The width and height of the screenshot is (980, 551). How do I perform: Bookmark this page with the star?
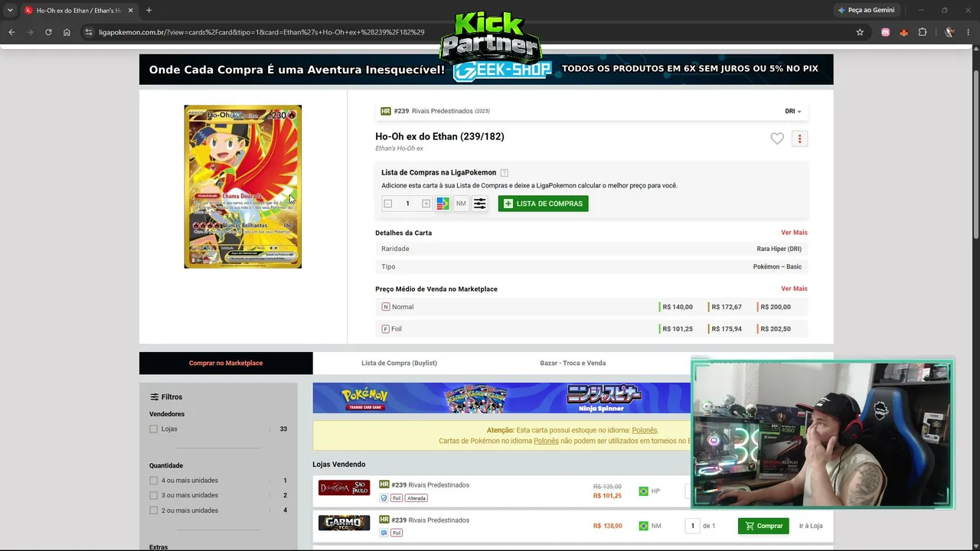click(x=860, y=32)
